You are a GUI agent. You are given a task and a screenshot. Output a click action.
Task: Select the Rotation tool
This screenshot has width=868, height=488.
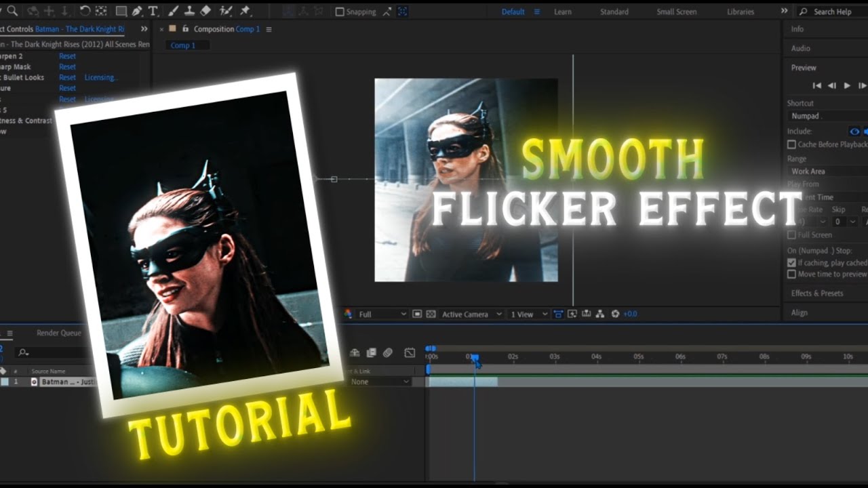coord(85,11)
